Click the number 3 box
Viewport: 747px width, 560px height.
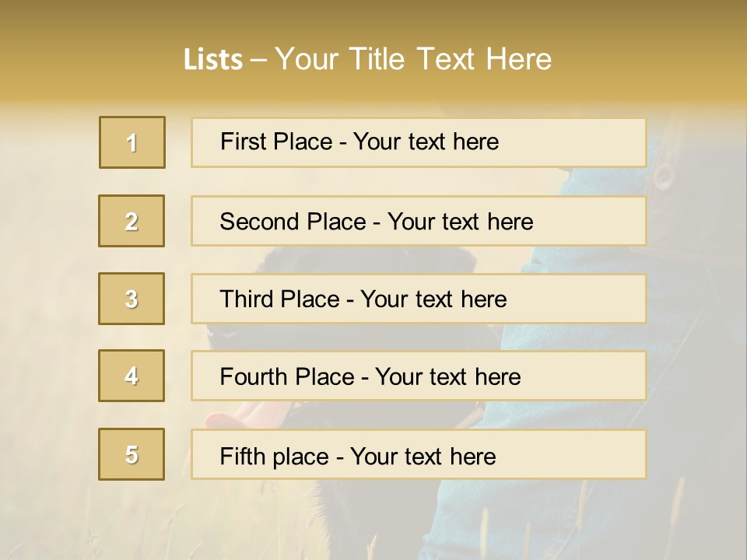(132, 299)
